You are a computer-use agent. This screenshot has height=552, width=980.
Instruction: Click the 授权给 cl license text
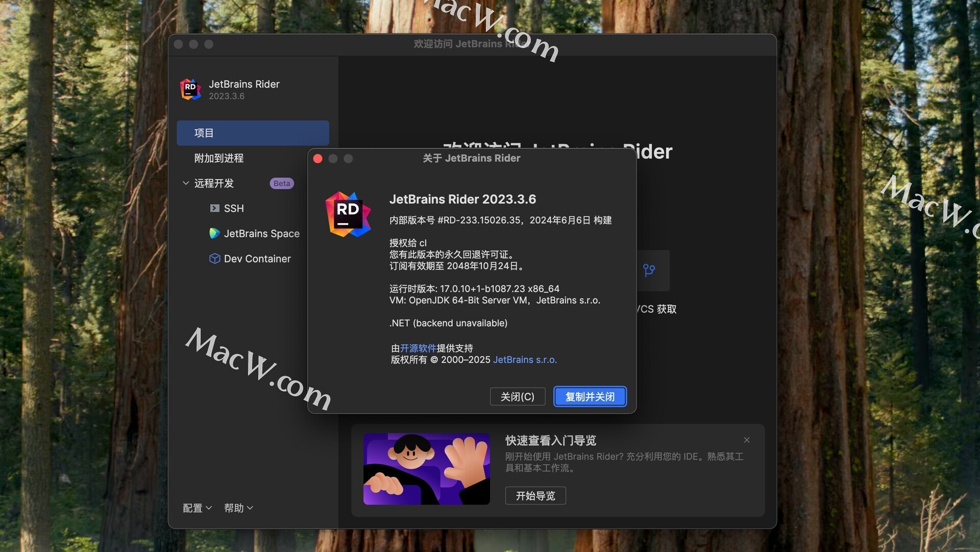point(408,243)
